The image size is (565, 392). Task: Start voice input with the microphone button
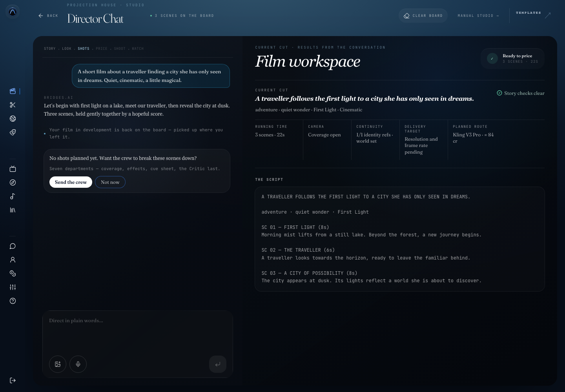click(78, 364)
